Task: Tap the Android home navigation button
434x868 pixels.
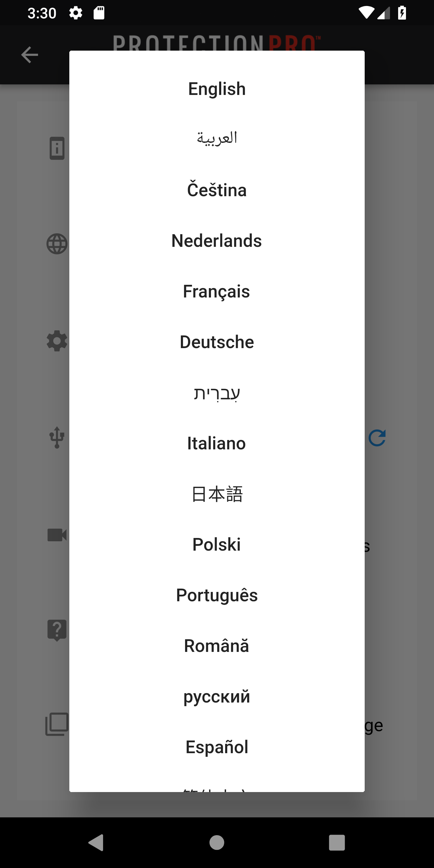Action: (217, 843)
